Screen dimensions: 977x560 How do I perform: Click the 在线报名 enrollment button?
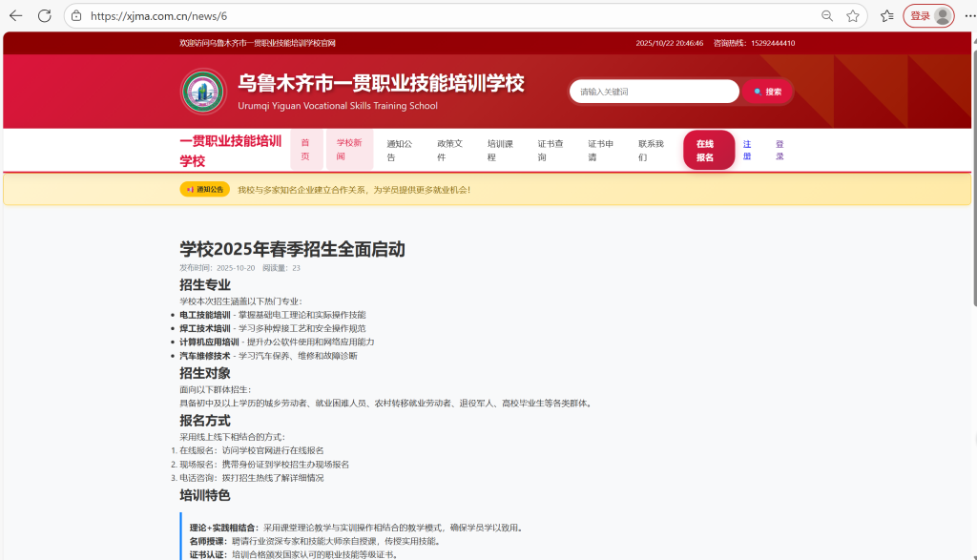(x=708, y=150)
